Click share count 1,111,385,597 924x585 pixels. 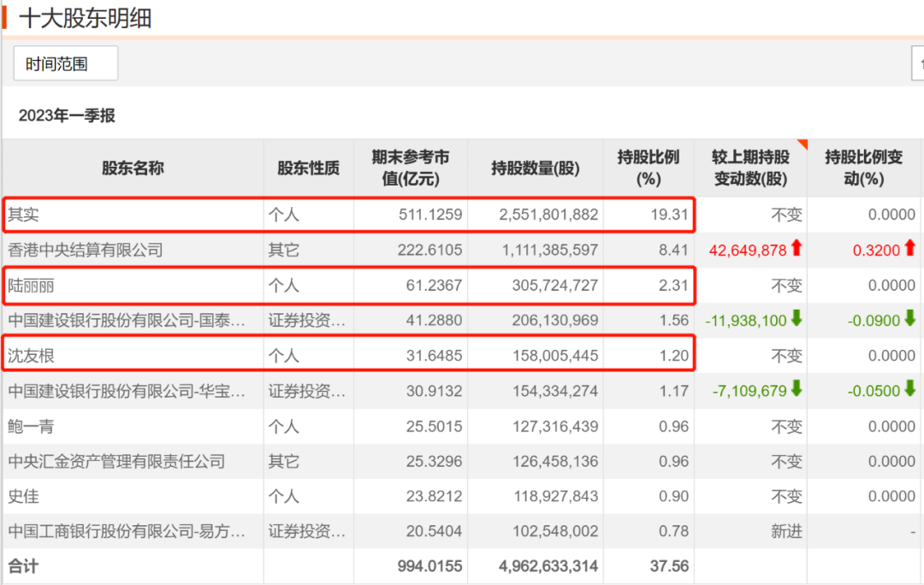pos(550,250)
